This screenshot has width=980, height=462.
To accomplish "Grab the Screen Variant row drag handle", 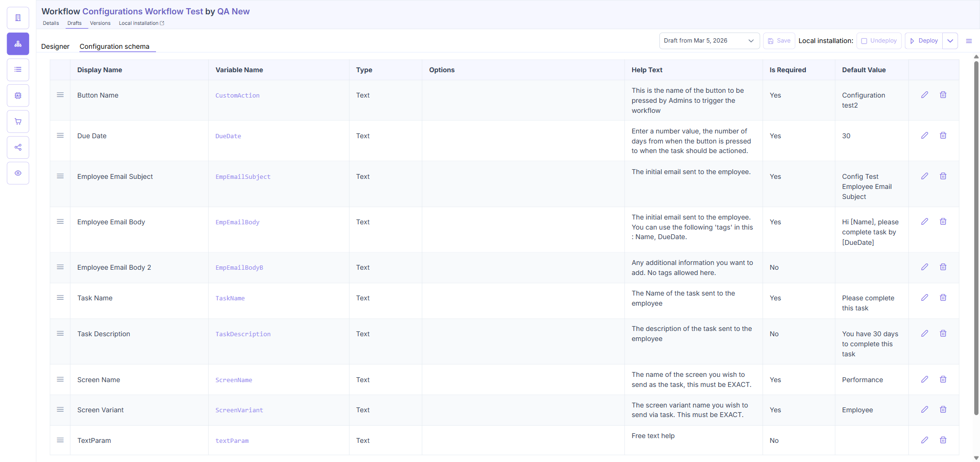I will [60, 409].
